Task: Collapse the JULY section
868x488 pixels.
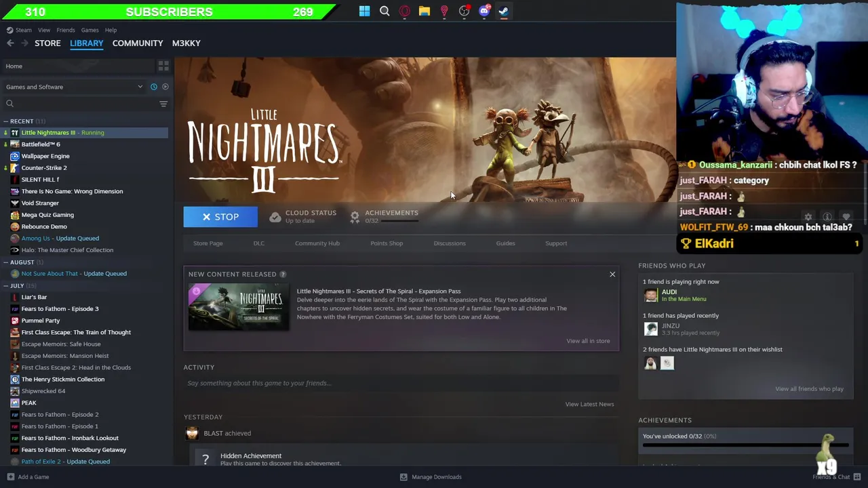Action: pyautogui.click(x=5, y=286)
